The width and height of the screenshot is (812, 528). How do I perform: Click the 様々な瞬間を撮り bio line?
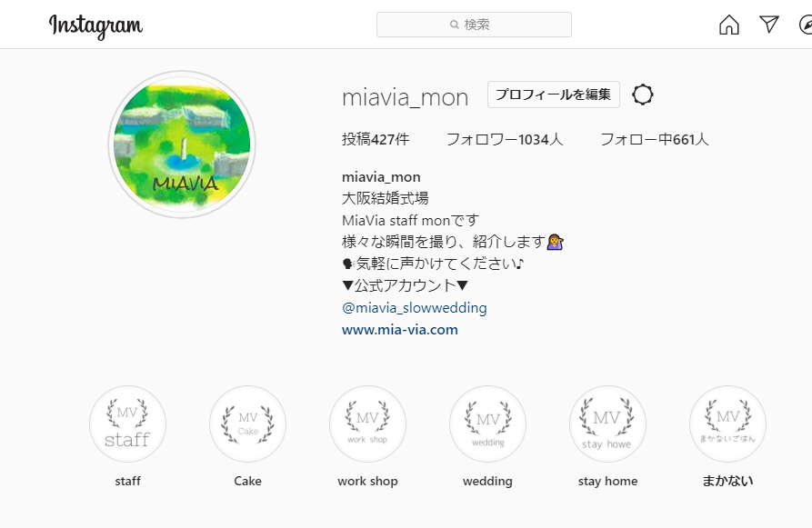(453, 242)
